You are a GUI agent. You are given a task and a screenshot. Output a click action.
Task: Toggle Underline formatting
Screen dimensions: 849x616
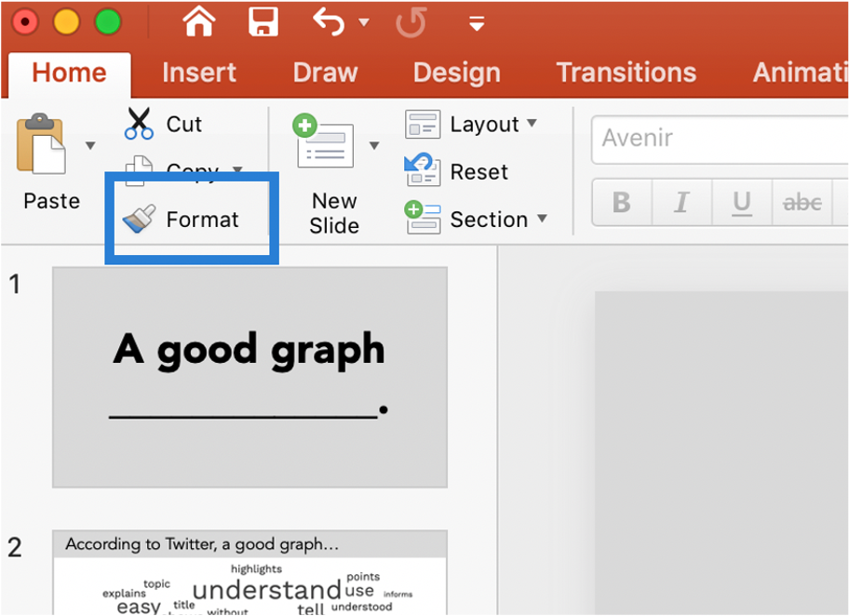(x=742, y=202)
